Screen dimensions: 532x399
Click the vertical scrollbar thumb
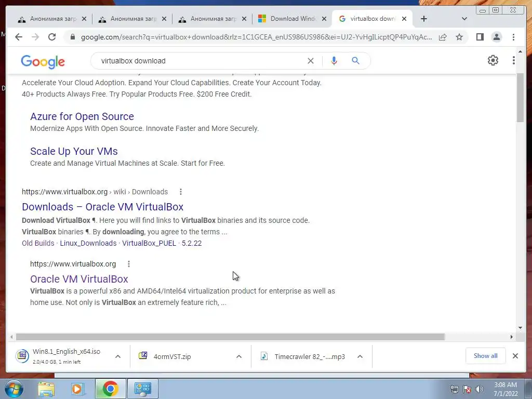pos(520,98)
